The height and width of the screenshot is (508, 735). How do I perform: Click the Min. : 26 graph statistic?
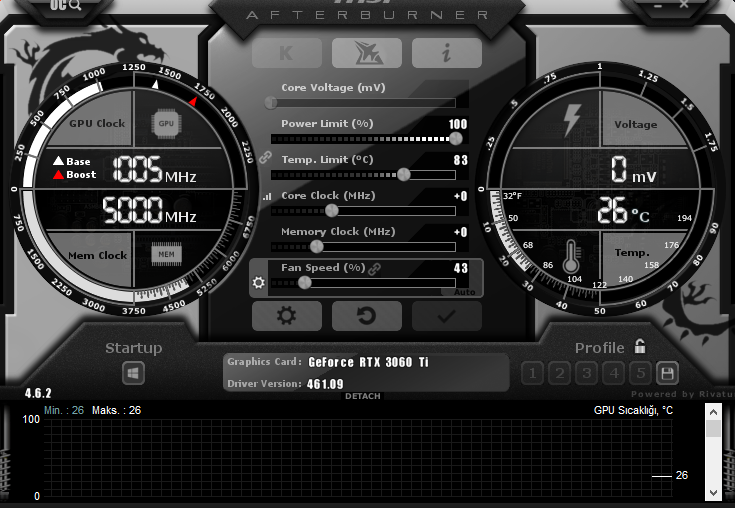pos(64,411)
